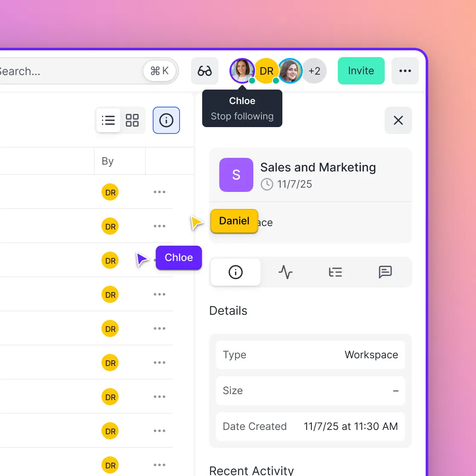Close the details side panel

(x=398, y=120)
